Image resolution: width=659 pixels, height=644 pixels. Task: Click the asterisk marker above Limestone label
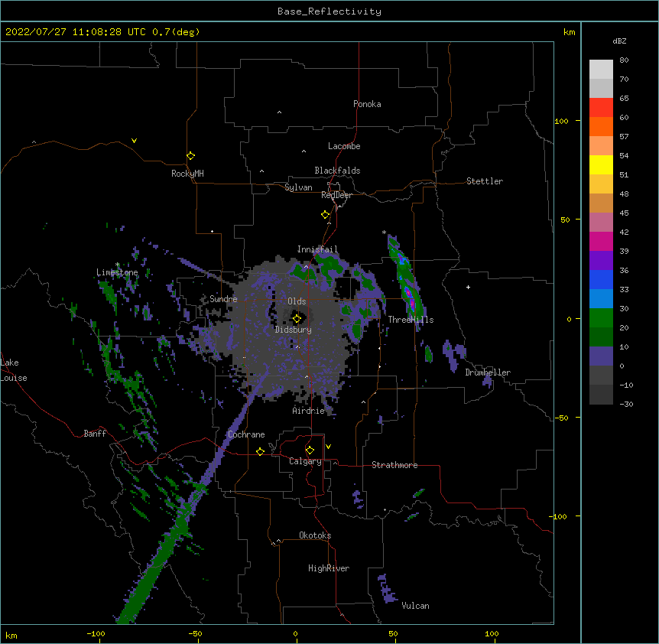coord(118,265)
